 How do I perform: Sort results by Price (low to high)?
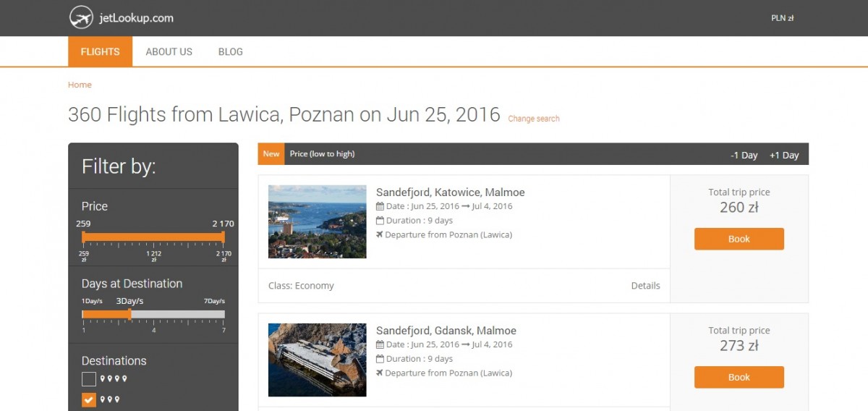(x=322, y=153)
